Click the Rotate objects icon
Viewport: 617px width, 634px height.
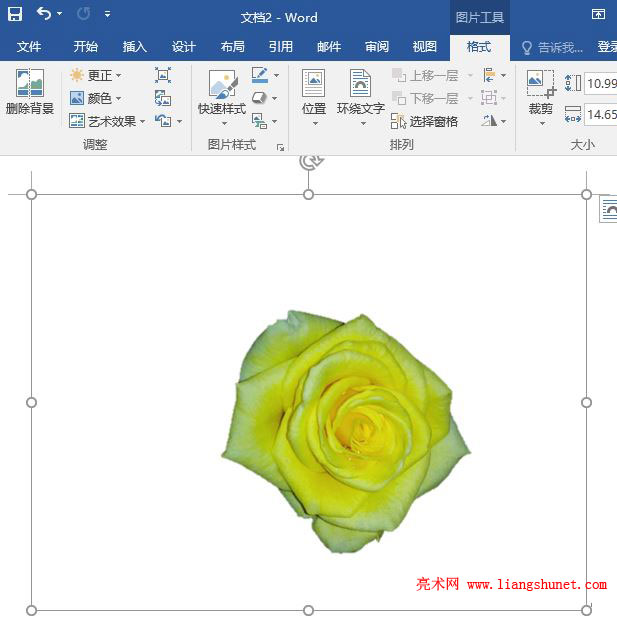(490, 120)
